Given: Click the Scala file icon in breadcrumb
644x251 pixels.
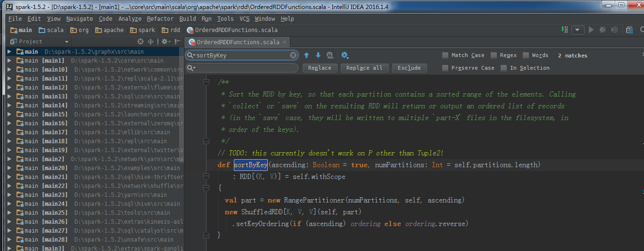Looking at the screenshot, I should 190,30.
